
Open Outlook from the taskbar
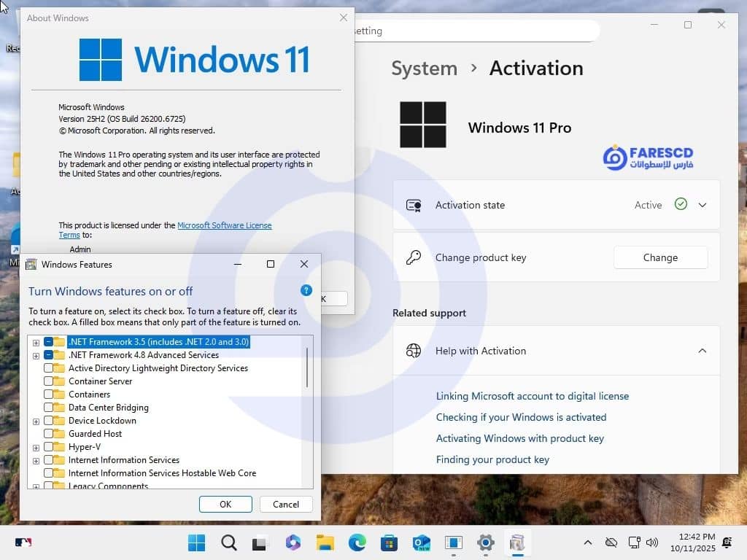(x=421, y=542)
